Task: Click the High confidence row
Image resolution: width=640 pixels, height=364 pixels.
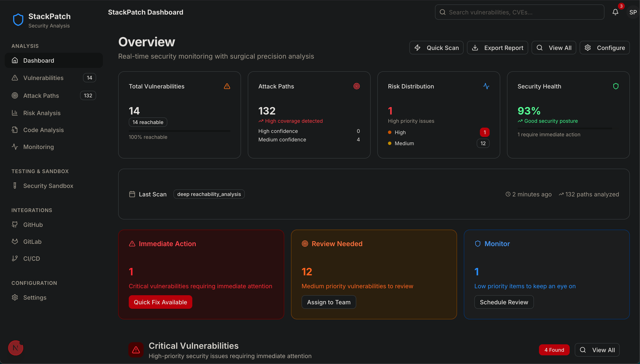Action: pos(309,131)
